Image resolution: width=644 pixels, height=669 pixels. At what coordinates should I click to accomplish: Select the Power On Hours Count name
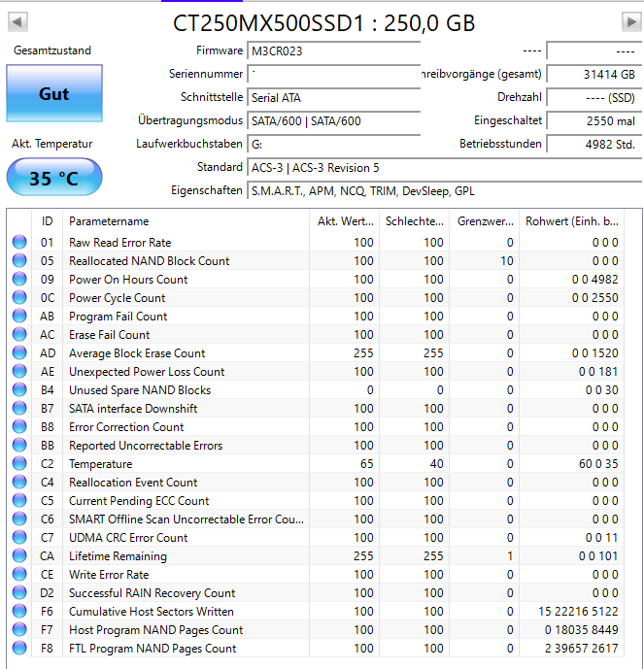tap(128, 280)
